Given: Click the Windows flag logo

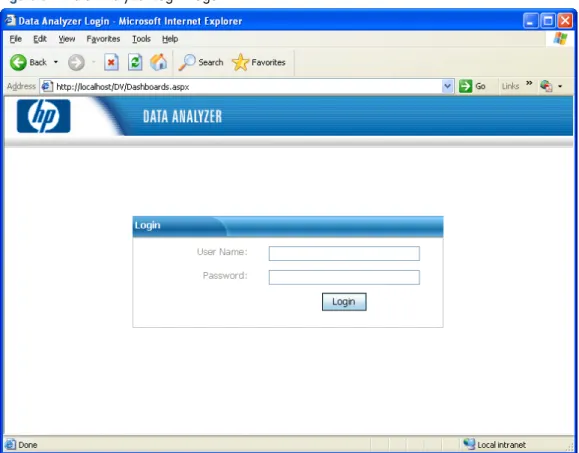Looking at the screenshot, I should [x=560, y=38].
